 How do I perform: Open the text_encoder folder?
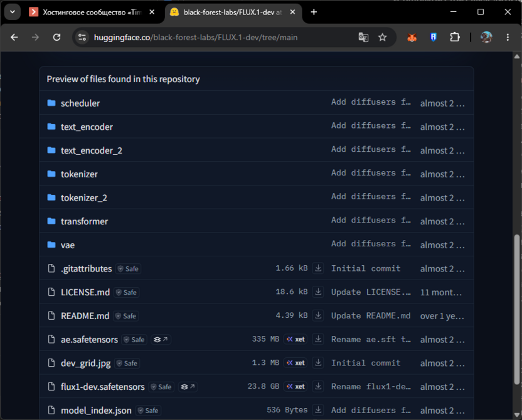87,127
